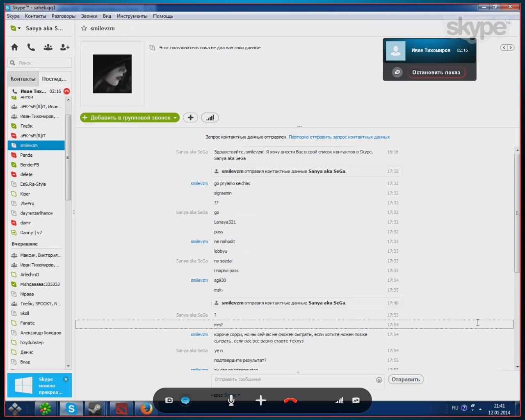Click the contact list scrollbar thumb

click(x=68, y=157)
